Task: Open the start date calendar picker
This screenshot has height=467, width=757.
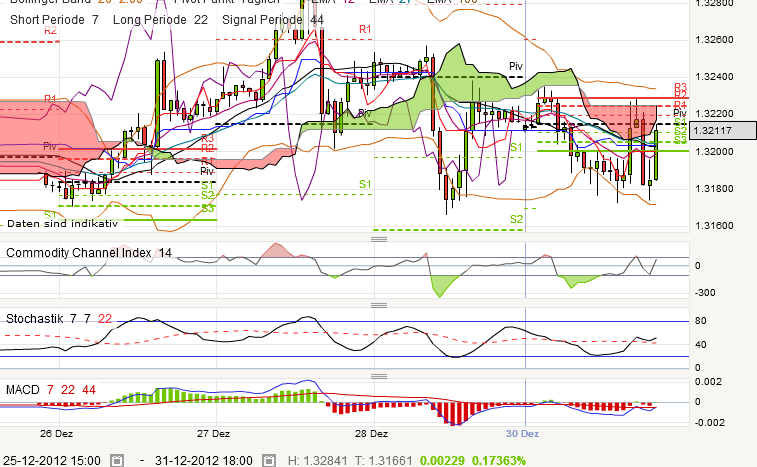Action: (117, 460)
